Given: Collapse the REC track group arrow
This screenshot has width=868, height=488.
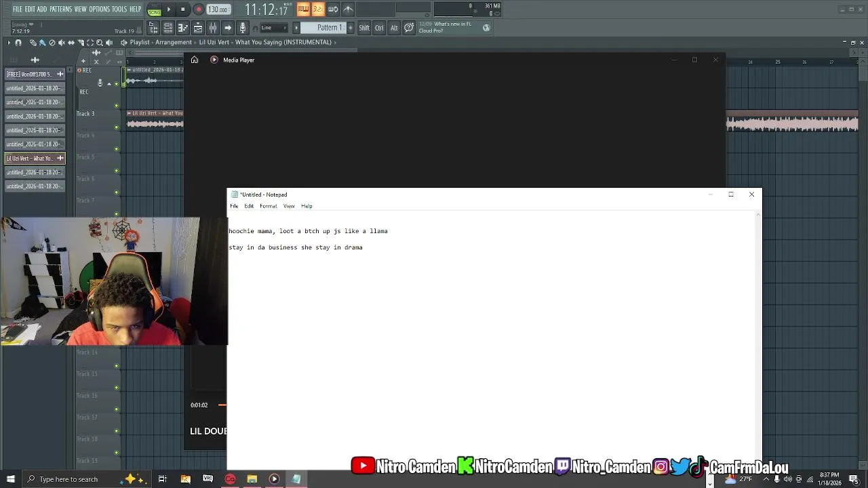Looking at the screenshot, I should [109, 83].
